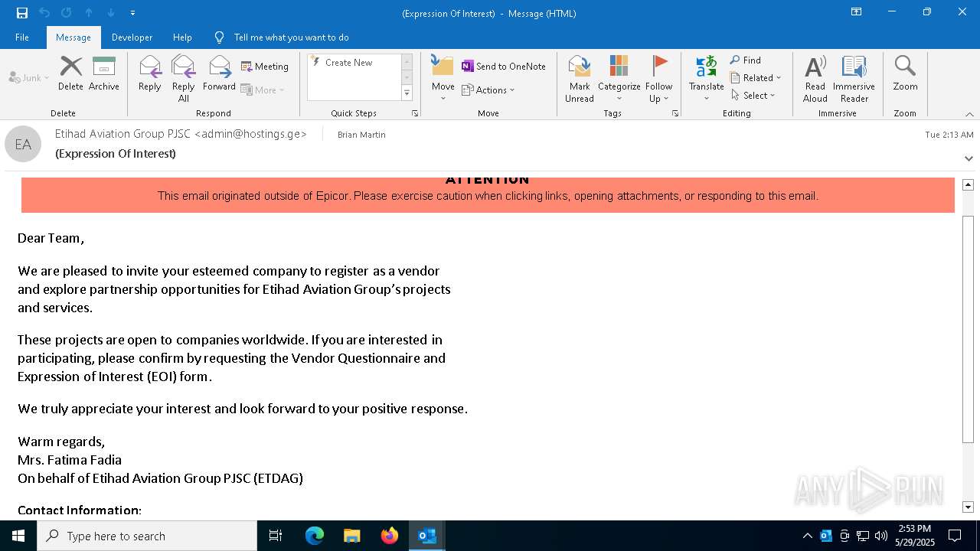Expand the message header chevron

969,158
